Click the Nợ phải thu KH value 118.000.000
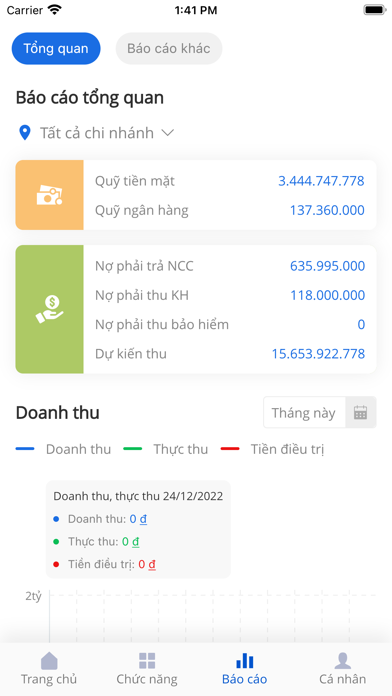The width and height of the screenshot is (392, 696). pos(327,295)
